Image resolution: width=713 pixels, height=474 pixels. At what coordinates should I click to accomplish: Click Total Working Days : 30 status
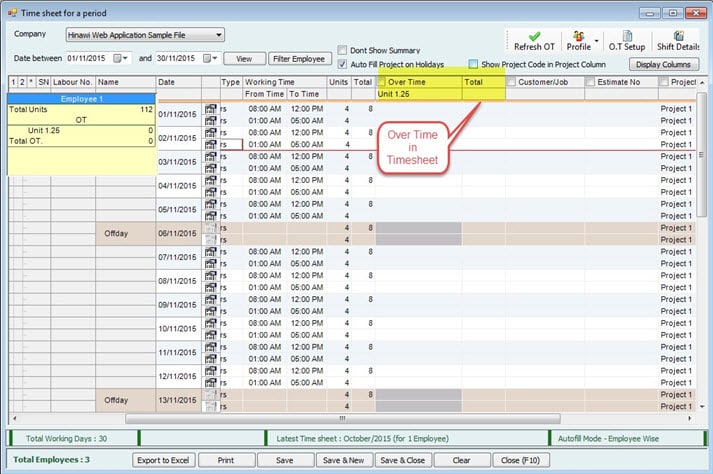[66, 439]
